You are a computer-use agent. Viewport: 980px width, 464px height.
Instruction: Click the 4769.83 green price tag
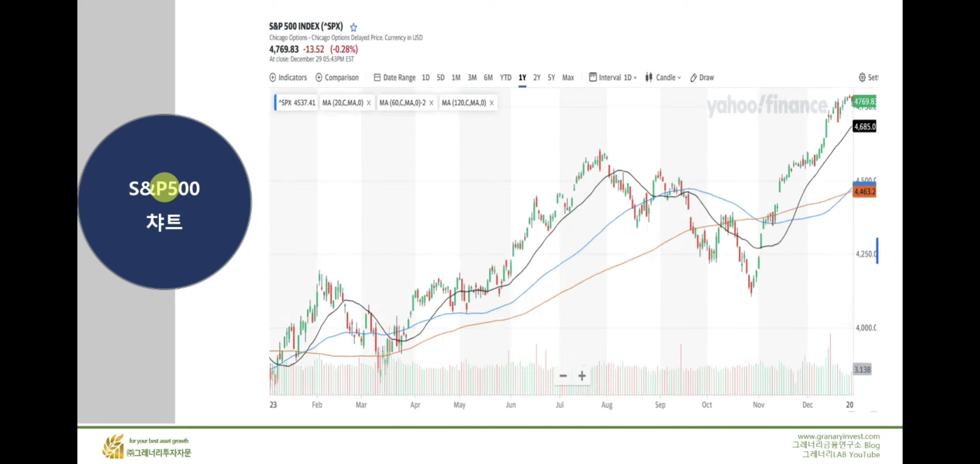(x=864, y=101)
